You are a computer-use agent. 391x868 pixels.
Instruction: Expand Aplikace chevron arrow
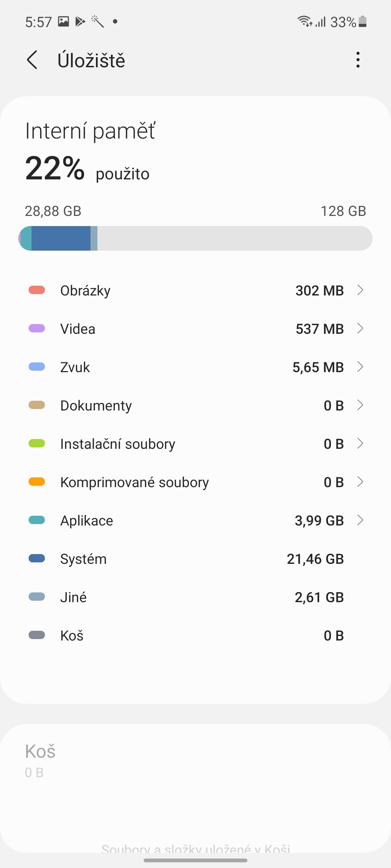pos(360,520)
